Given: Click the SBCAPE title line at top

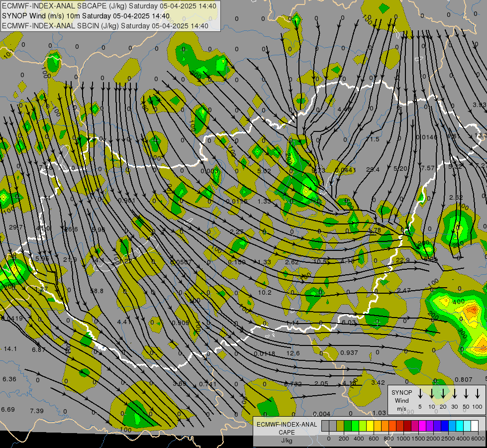Looking at the screenshot, I should tap(109, 6).
